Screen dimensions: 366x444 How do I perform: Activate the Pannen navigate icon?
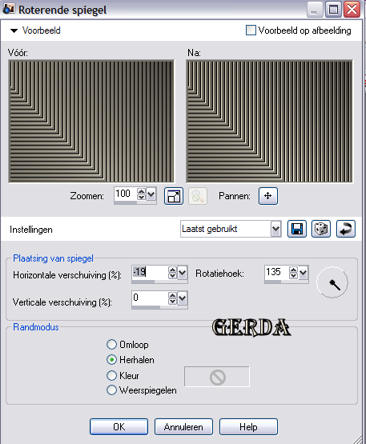point(268,196)
